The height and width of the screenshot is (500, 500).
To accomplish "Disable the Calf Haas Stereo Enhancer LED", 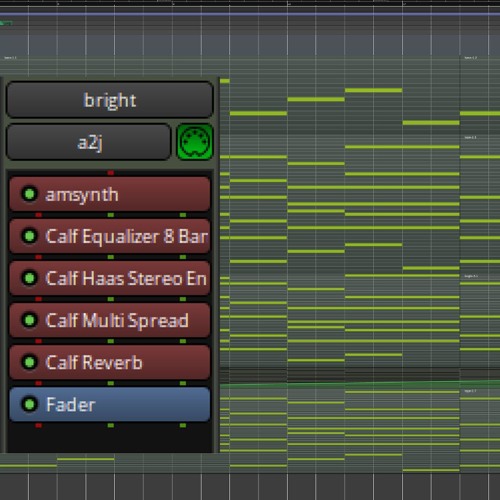I will 29,278.
